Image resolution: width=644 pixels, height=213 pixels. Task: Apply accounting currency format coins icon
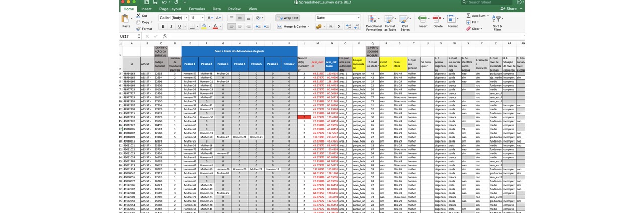318,27
